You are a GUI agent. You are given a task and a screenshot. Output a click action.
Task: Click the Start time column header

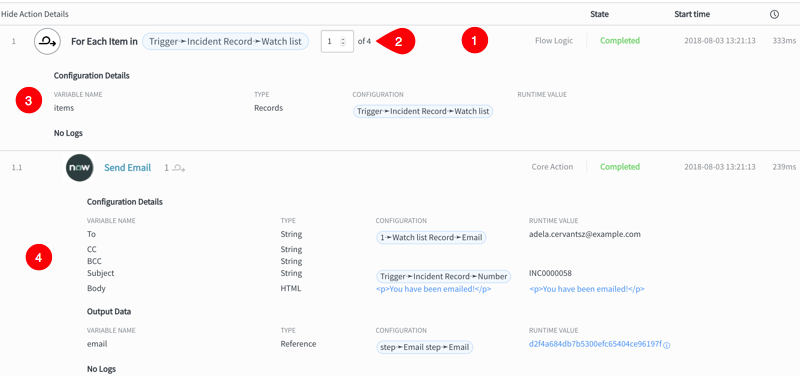click(x=692, y=14)
